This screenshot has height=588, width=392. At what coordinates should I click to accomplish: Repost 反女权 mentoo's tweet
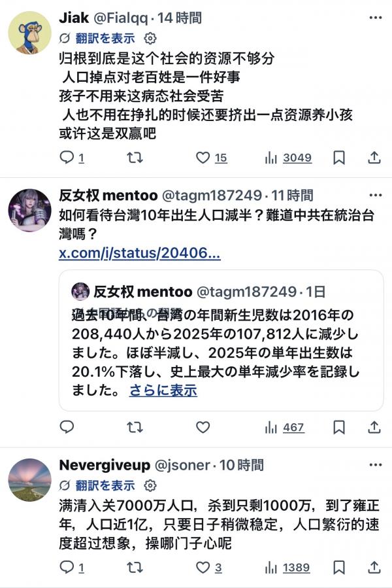[x=135, y=427]
